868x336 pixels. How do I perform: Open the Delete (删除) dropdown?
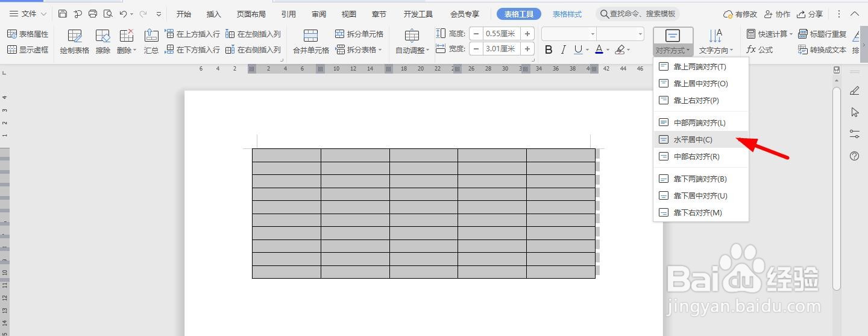127,42
